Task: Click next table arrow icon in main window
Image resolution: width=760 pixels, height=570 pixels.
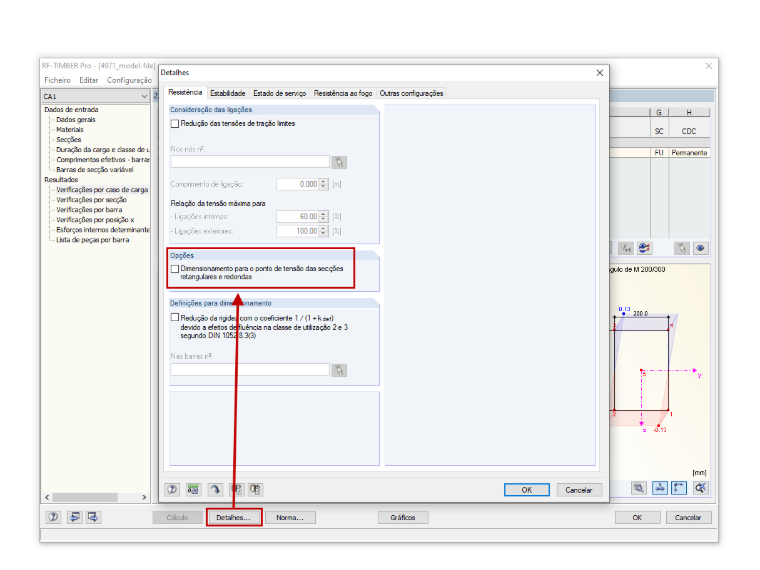Action: pyautogui.click(x=93, y=517)
